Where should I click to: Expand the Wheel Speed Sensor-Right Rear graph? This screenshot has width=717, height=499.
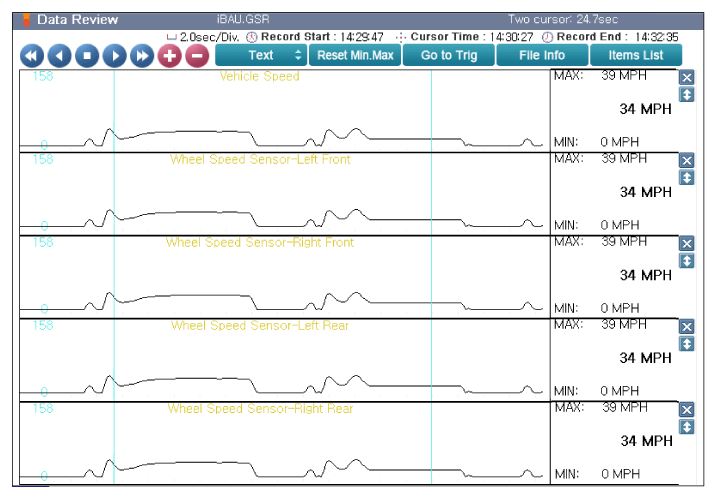click(686, 427)
